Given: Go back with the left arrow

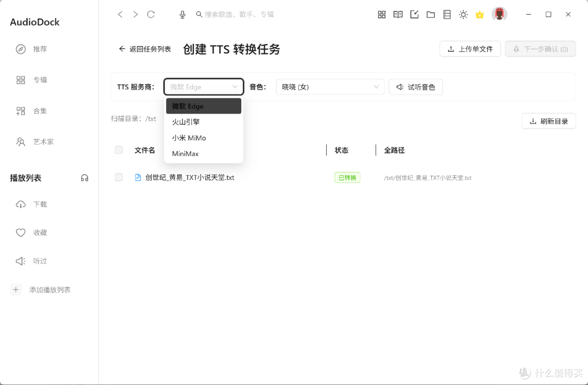Looking at the screenshot, I should click(120, 14).
